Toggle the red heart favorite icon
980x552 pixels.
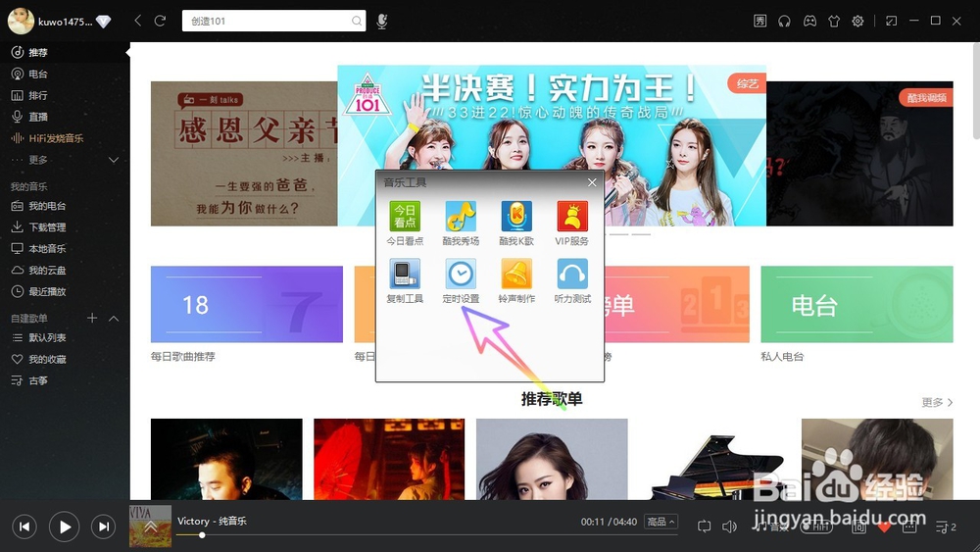coord(884,527)
